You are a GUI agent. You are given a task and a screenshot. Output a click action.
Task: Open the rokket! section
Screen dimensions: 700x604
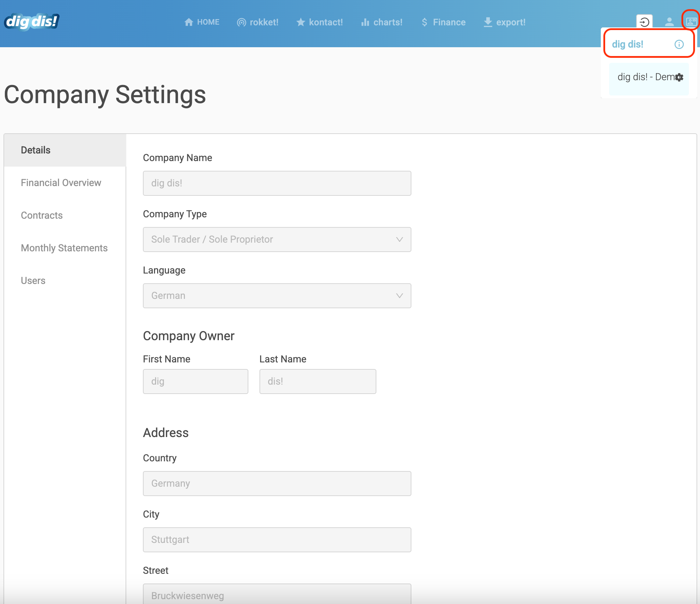point(257,22)
